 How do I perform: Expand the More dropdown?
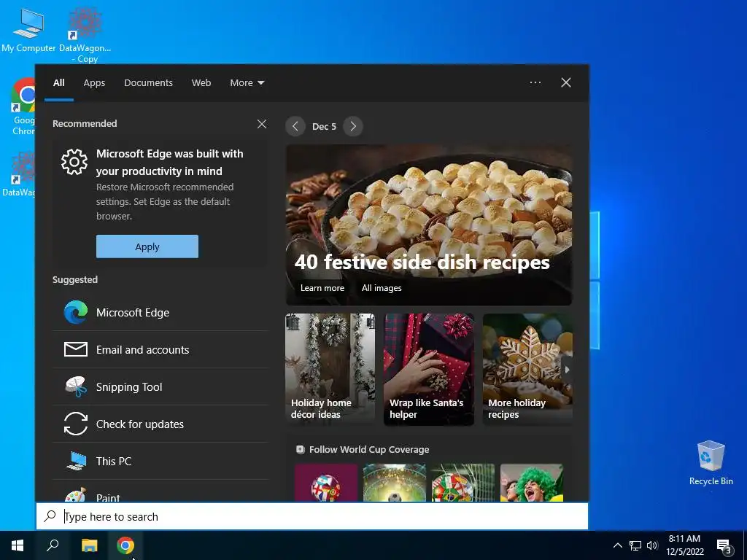tap(247, 82)
